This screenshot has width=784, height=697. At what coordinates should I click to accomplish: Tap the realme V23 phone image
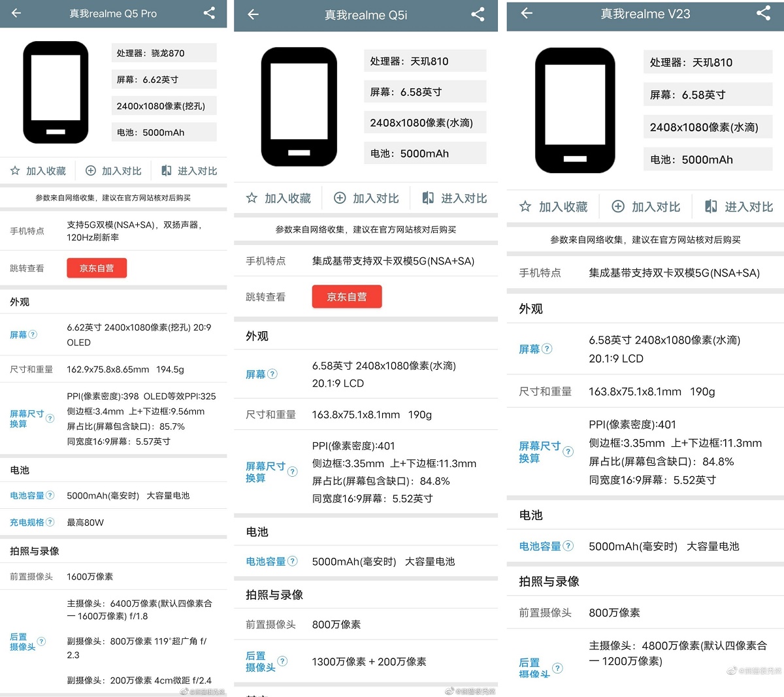coord(575,110)
